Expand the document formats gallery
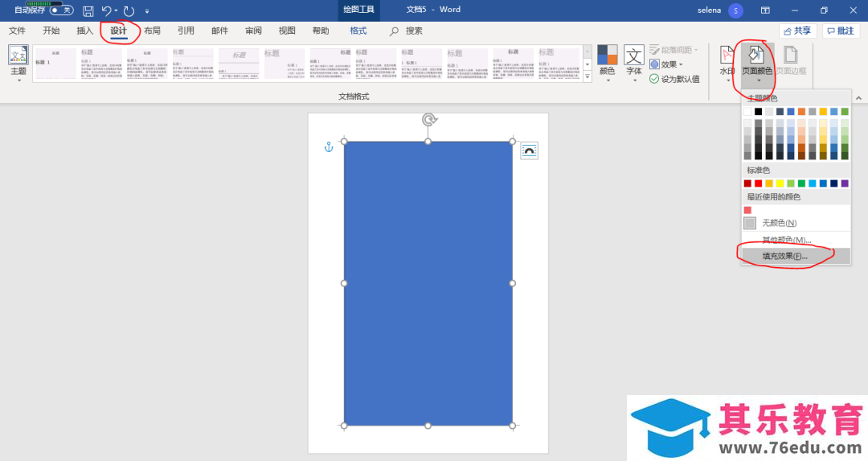This screenshot has width=868, height=461. pos(588,77)
